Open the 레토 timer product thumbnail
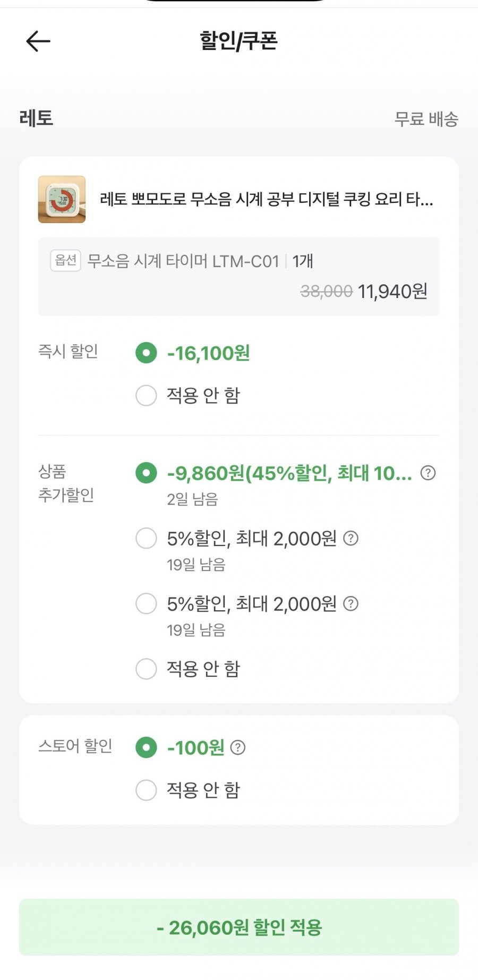This screenshot has width=478, height=980. click(62, 199)
